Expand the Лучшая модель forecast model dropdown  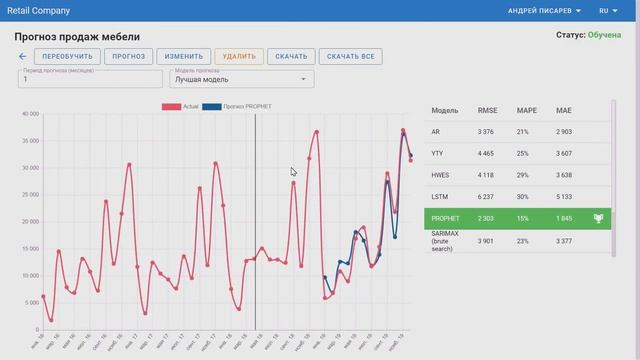click(x=242, y=79)
